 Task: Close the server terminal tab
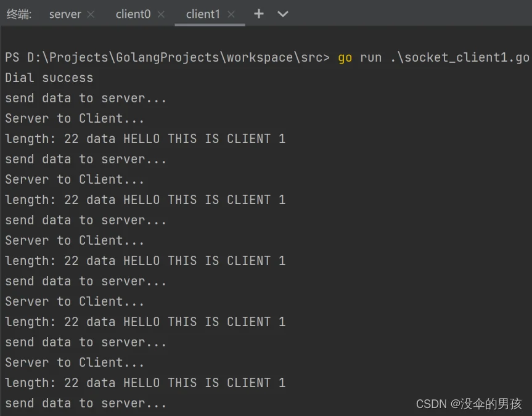91,14
